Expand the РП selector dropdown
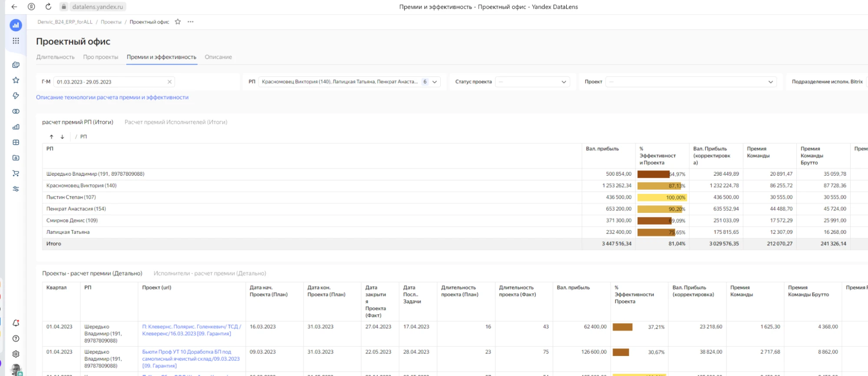This screenshot has width=868, height=376. (434, 82)
